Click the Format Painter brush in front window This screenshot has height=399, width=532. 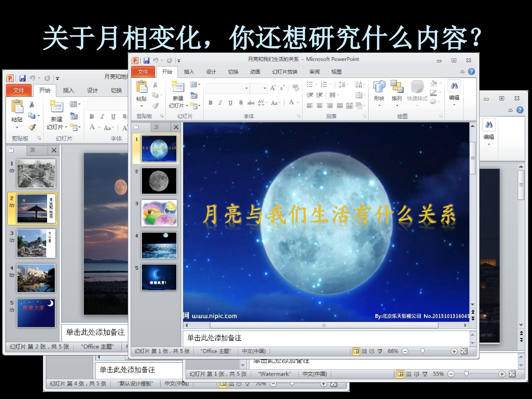tap(156, 106)
